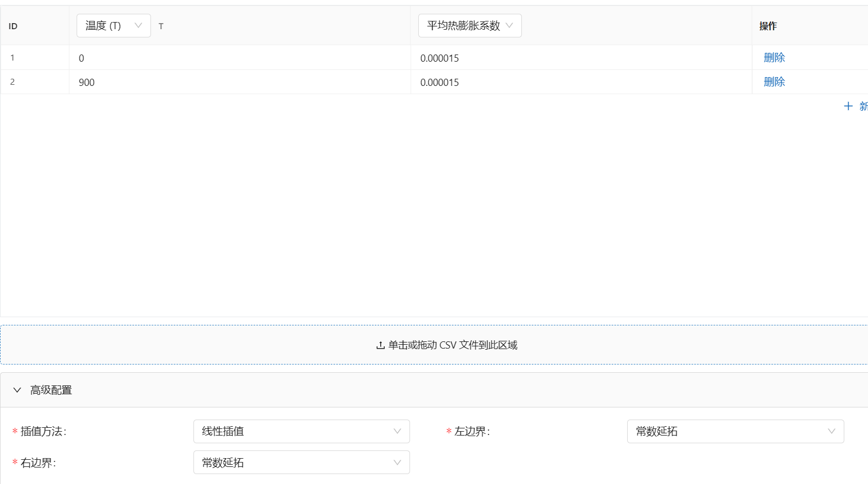
Task: Click the 操作 column header
Action: (x=810, y=26)
